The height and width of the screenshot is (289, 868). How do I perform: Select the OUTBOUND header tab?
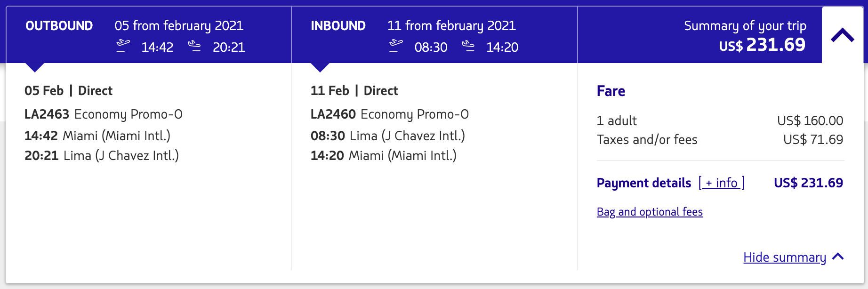click(x=59, y=26)
